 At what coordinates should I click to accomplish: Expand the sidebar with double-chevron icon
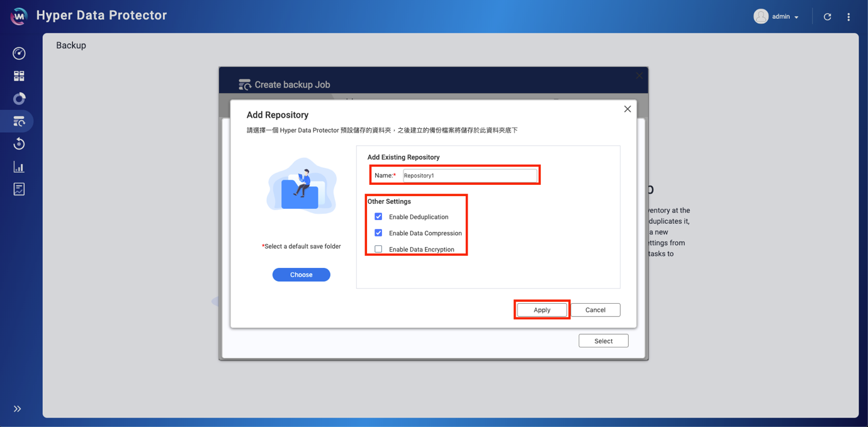coord(18,409)
